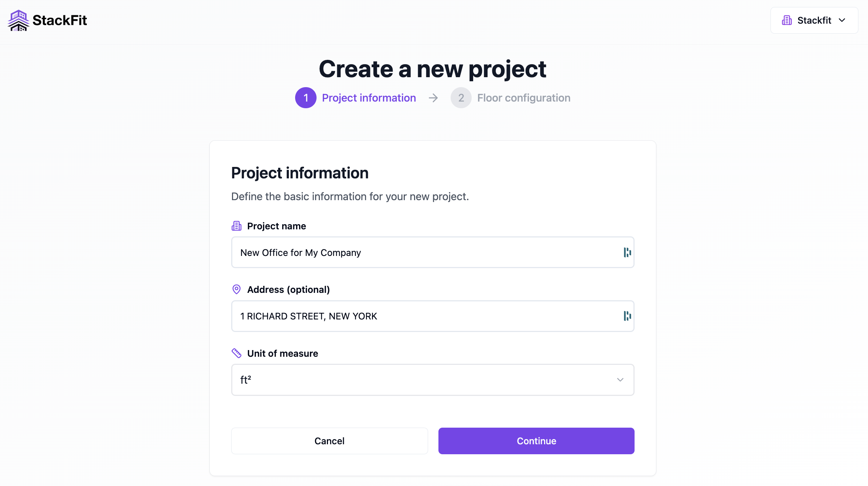Click the autofill icon in the Address field
The width and height of the screenshot is (868, 486).
[x=627, y=316]
